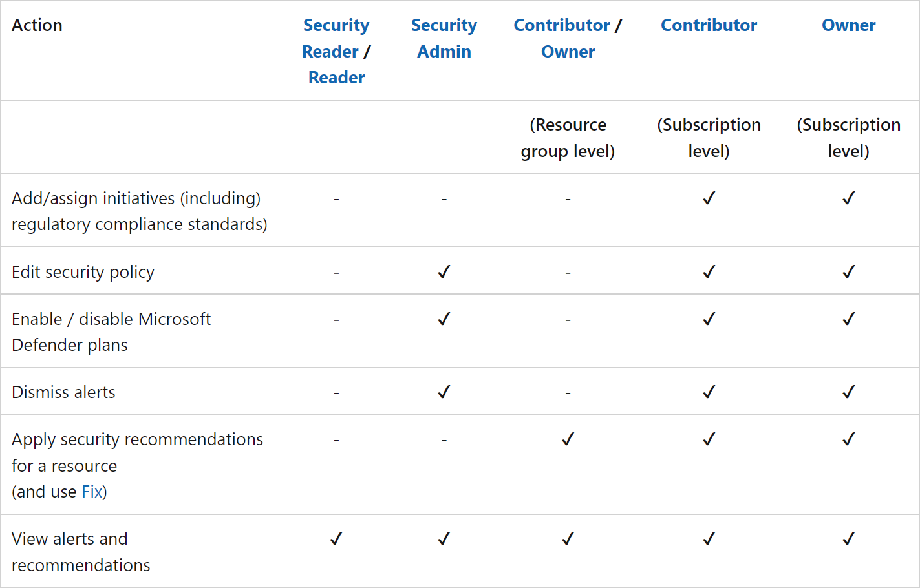
Task: Click Security Admin checkmark for Enable/disable Defender plans
Action: [444, 319]
